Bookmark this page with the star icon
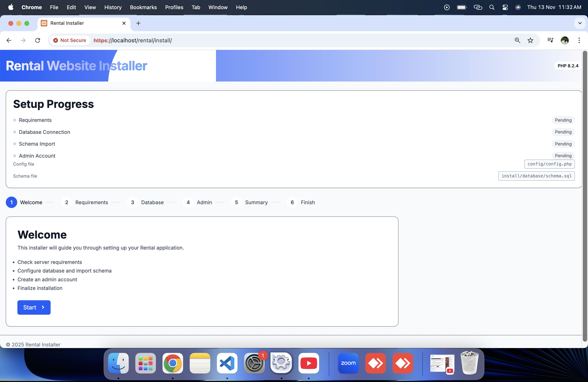This screenshot has height=382, width=588. pos(530,40)
